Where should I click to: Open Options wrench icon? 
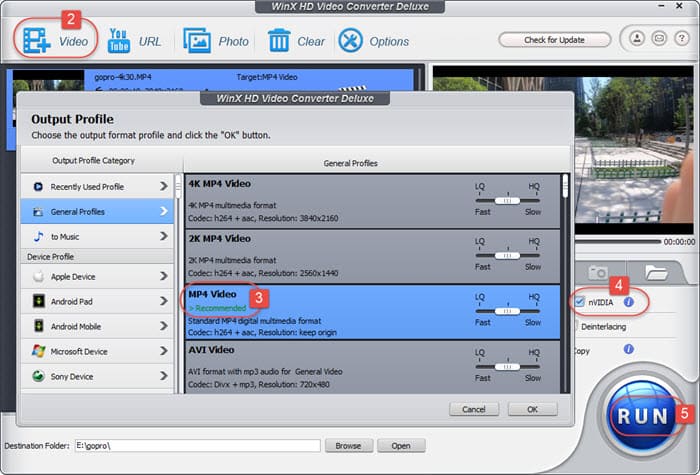tap(350, 41)
